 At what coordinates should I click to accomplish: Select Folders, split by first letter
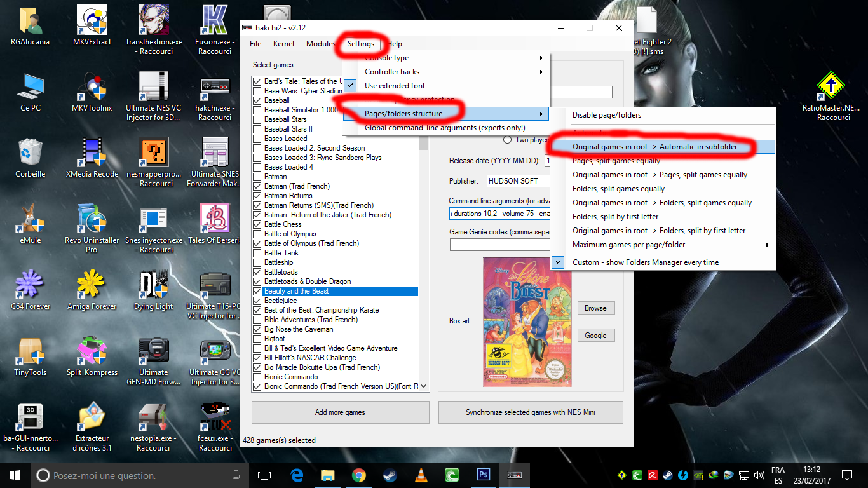pos(663,217)
